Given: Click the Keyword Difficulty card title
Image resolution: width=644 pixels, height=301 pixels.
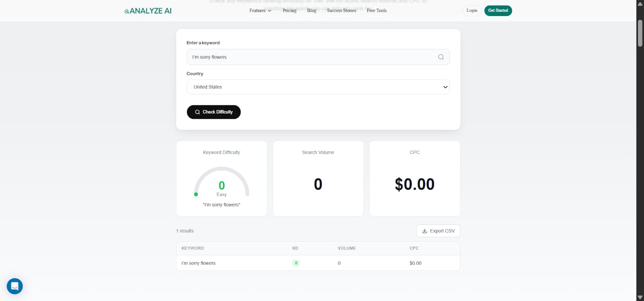Looking at the screenshot, I should point(221,152).
